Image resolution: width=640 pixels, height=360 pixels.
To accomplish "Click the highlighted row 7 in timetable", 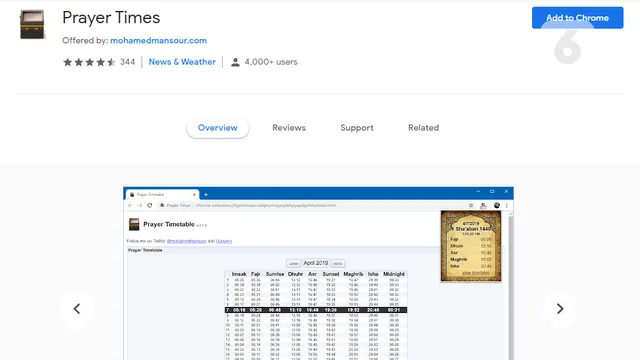I will 316,310.
